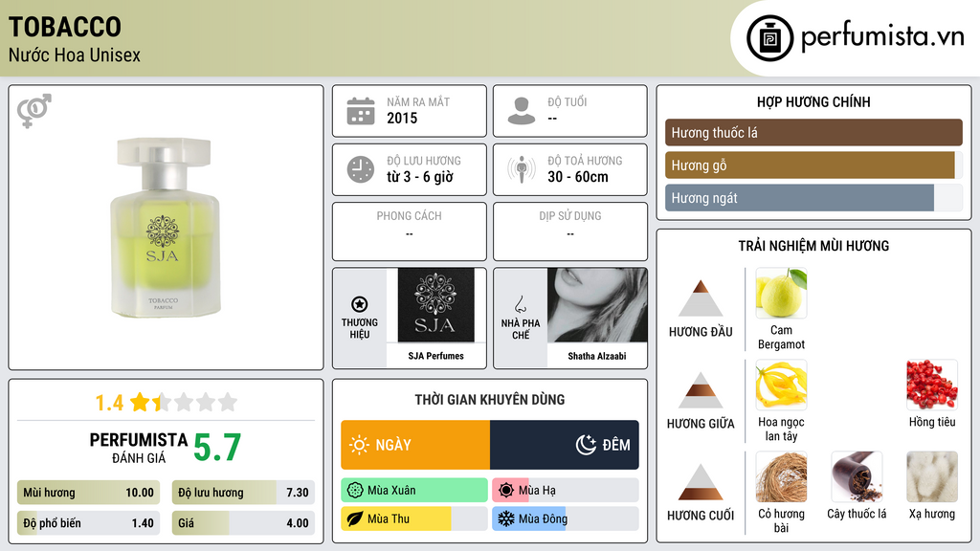Click the Giá 4.00 score bar
The width and height of the screenshot is (980, 551).
click(243, 523)
